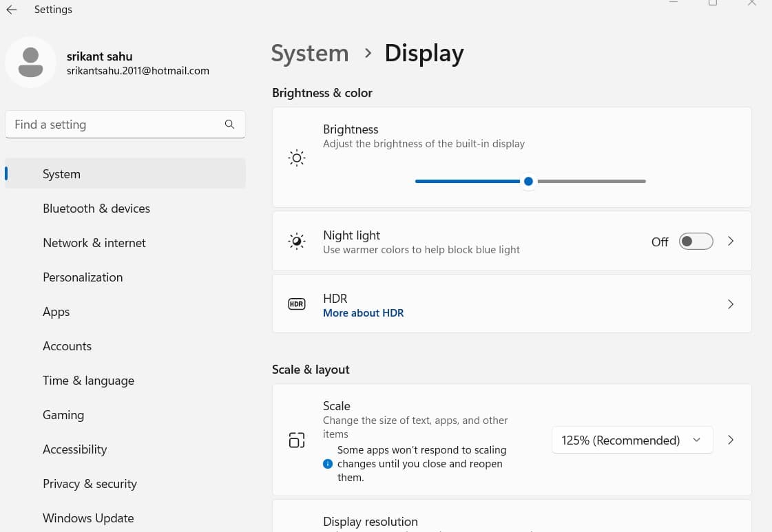
Task: Click the Brightness slider handle
Action: (x=528, y=181)
